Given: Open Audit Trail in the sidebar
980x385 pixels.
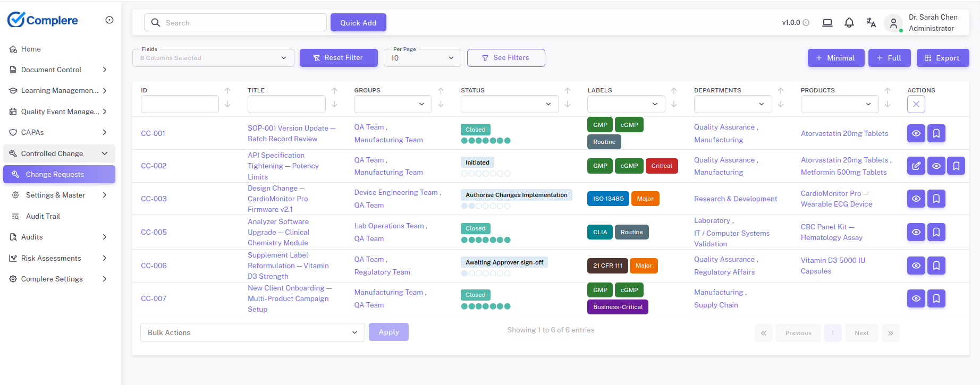Looking at the screenshot, I should (43, 216).
